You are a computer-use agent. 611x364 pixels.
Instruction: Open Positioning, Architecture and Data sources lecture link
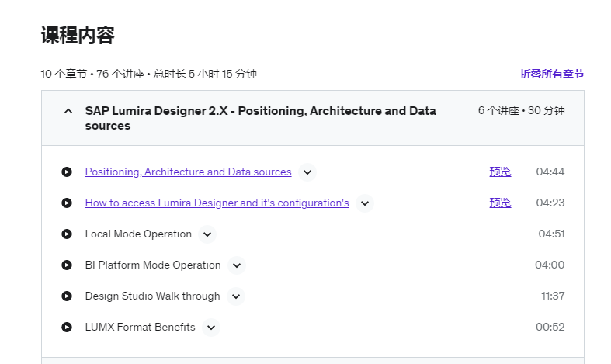click(188, 172)
